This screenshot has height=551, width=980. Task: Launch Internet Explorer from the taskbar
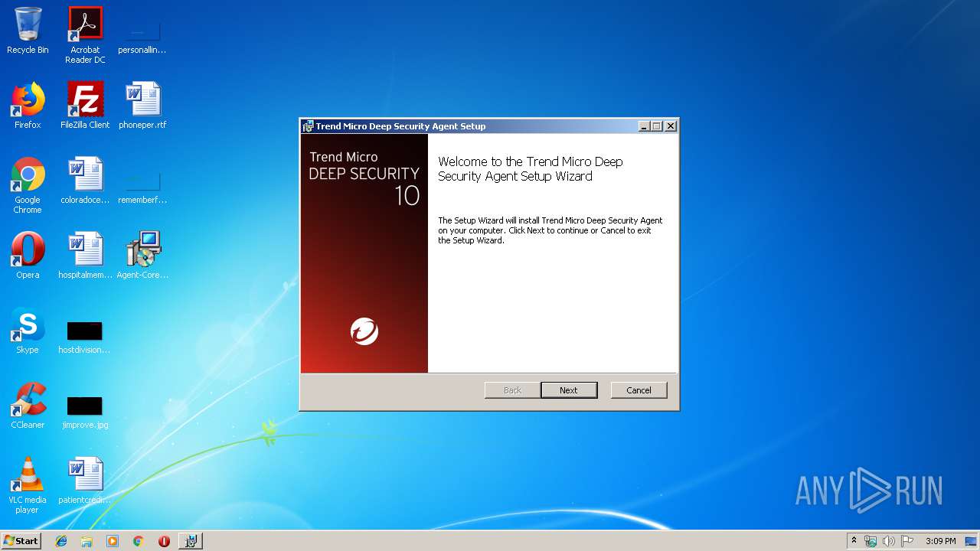[x=61, y=541]
